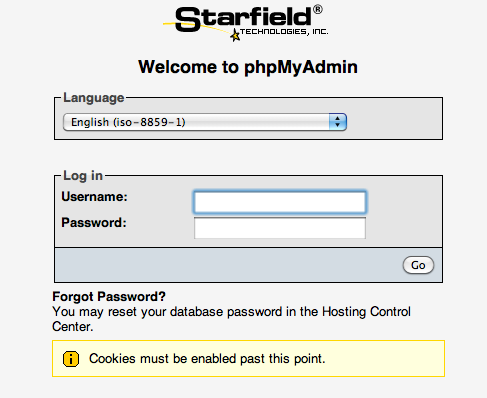The width and height of the screenshot is (487, 398).
Task: Click the yellow star in the logo
Action: click(x=235, y=35)
